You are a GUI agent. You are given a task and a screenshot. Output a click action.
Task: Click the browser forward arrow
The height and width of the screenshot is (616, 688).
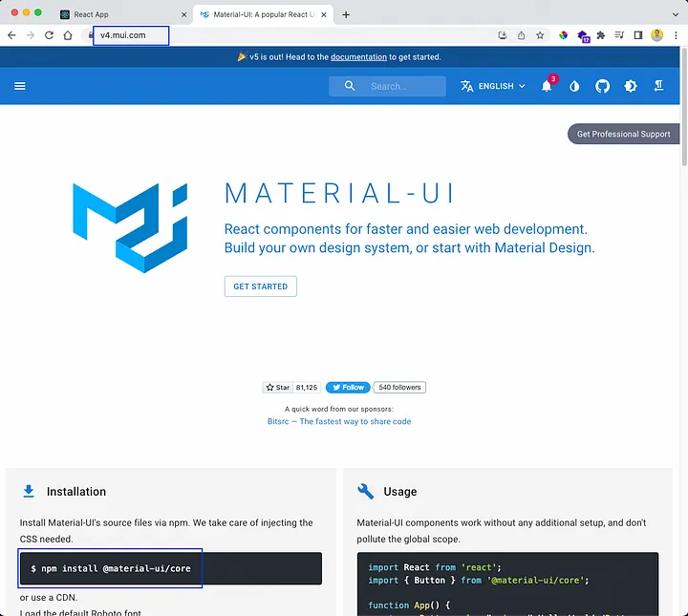click(x=31, y=35)
